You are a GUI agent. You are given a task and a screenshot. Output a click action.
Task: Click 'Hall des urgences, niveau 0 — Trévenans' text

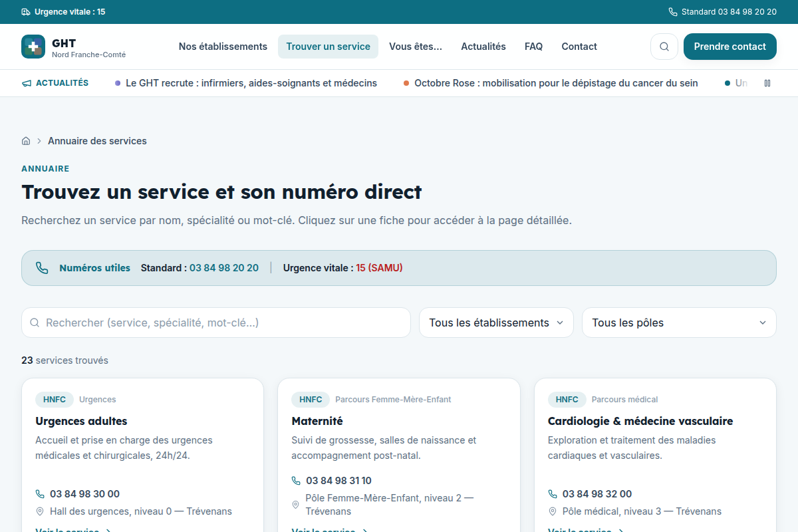141,511
